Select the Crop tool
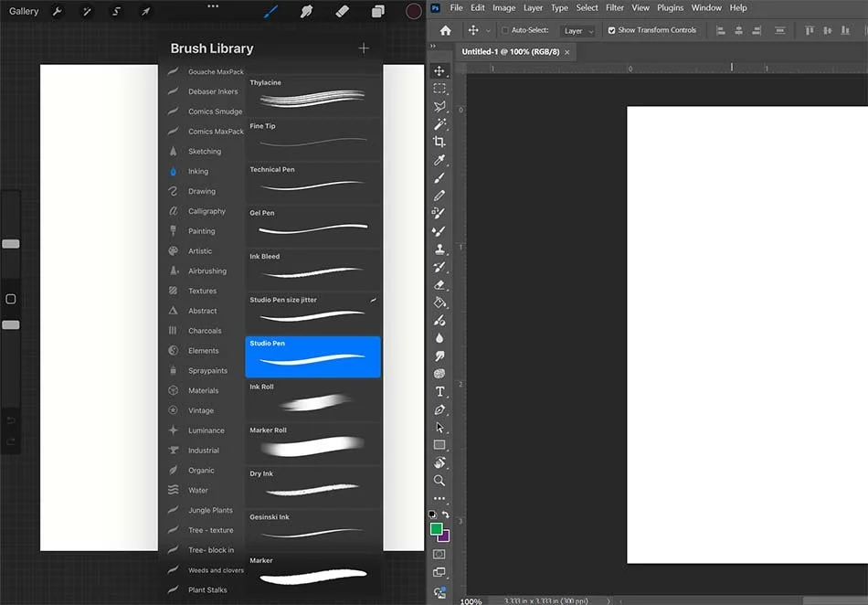 439,142
